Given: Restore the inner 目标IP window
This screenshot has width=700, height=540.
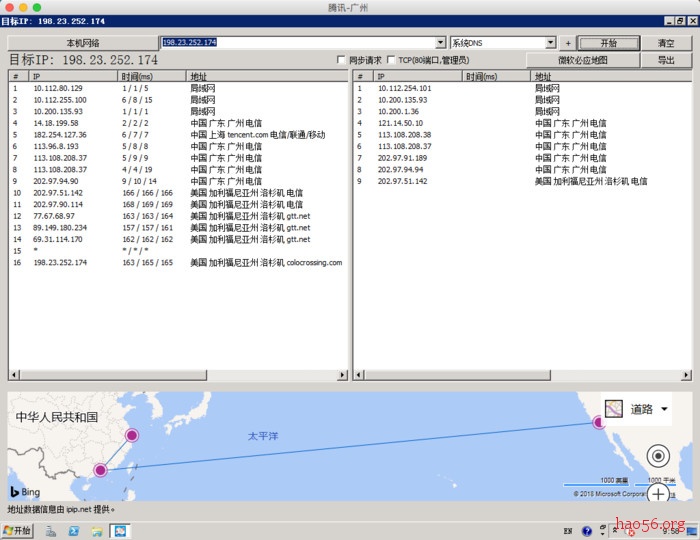Looking at the screenshot, I should click(680, 21).
